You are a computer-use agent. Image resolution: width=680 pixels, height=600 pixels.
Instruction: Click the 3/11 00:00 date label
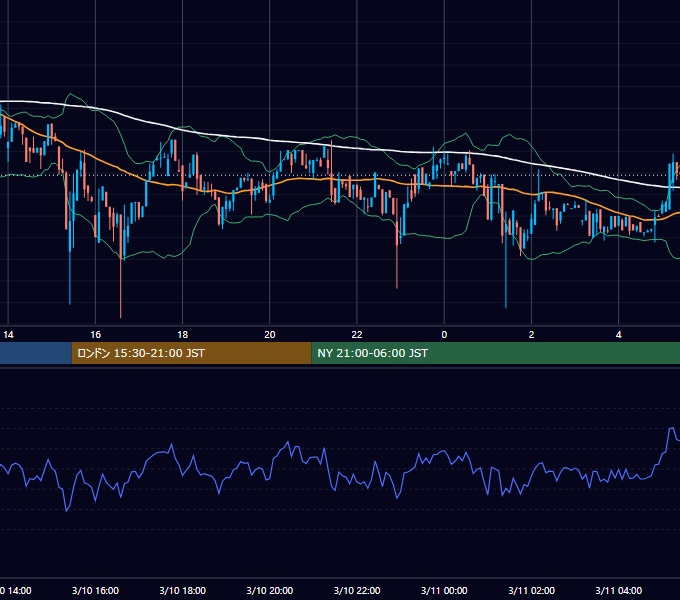tap(444, 590)
